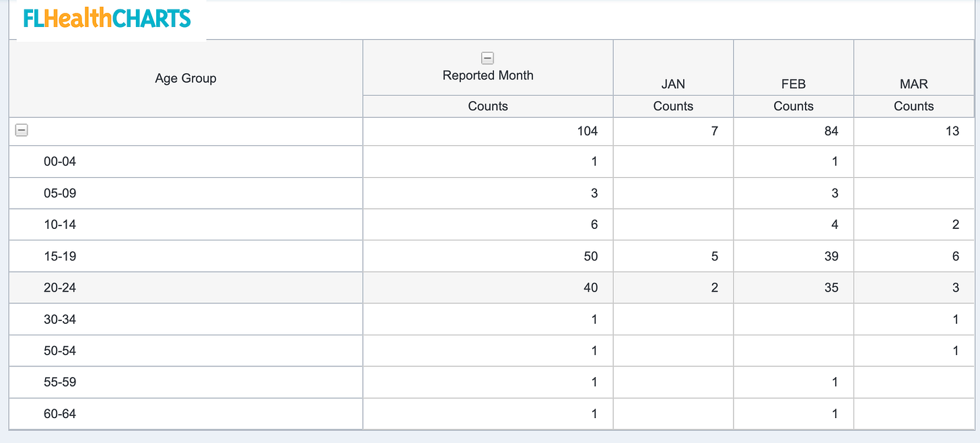Select the Reported Month header
Viewport: 980px width, 443px height.
487,75
